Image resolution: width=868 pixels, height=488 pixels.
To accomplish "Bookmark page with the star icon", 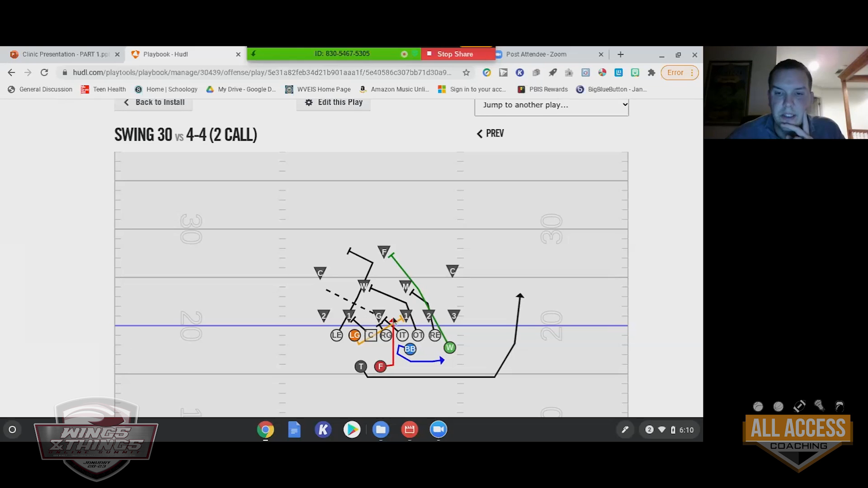I will (x=466, y=72).
